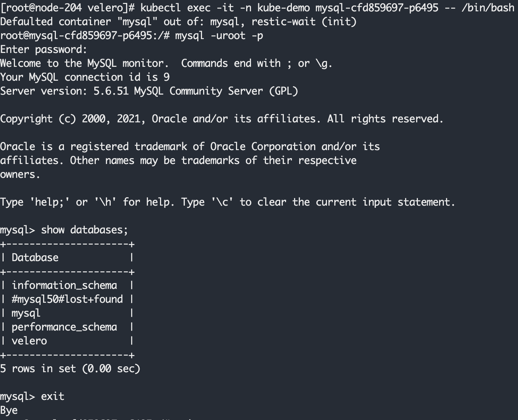Image resolution: width=518 pixels, height=420 pixels.
Task: Click the Server version 5.6.51 line
Action: [149, 91]
